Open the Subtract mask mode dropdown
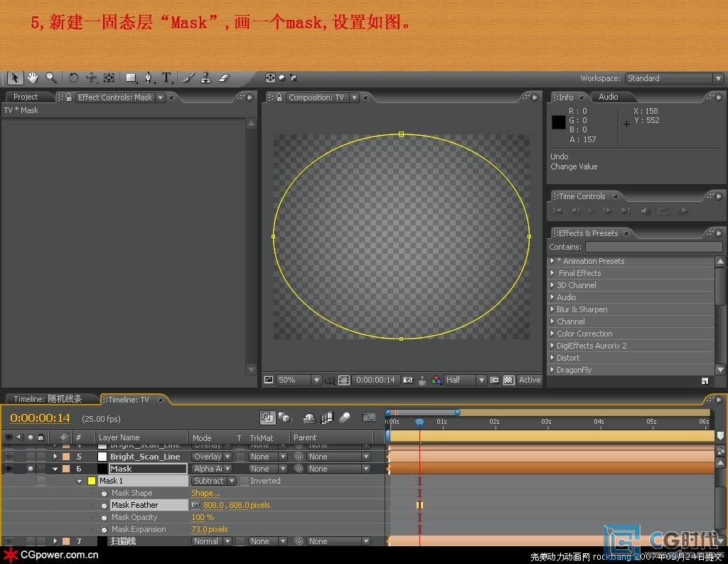Viewport: 728px width, 564px height. (x=213, y=481)
